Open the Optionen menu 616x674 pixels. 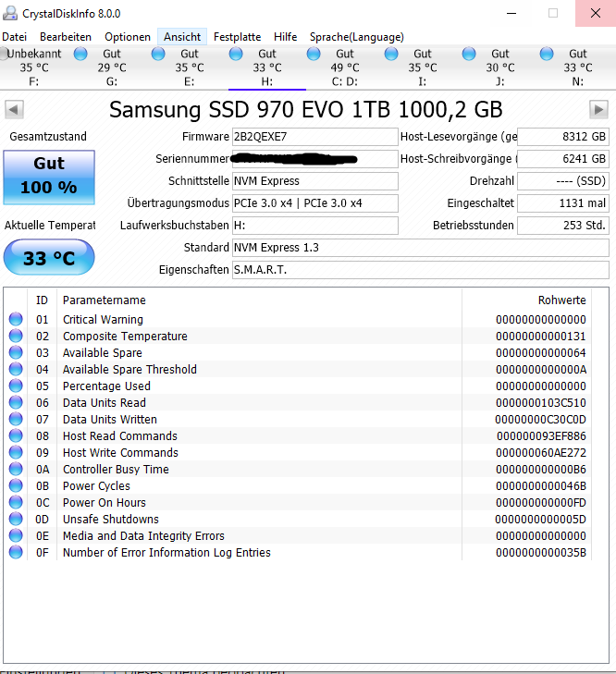[x=128, y=37]
